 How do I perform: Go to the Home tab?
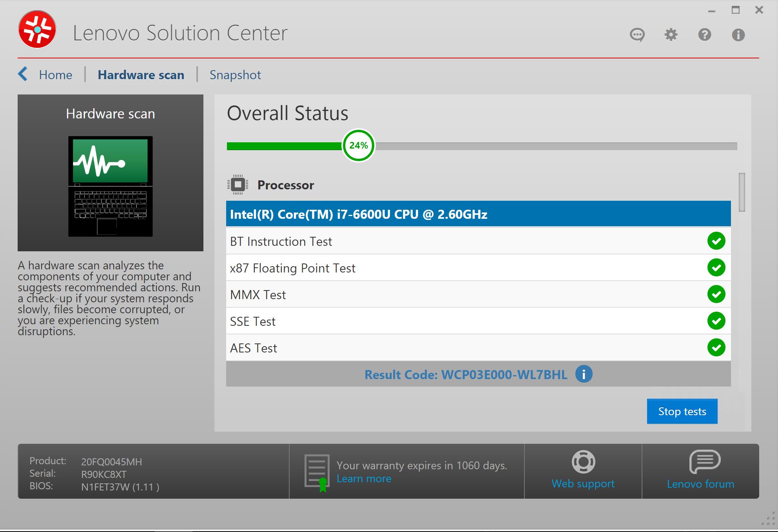click(56, 75)
